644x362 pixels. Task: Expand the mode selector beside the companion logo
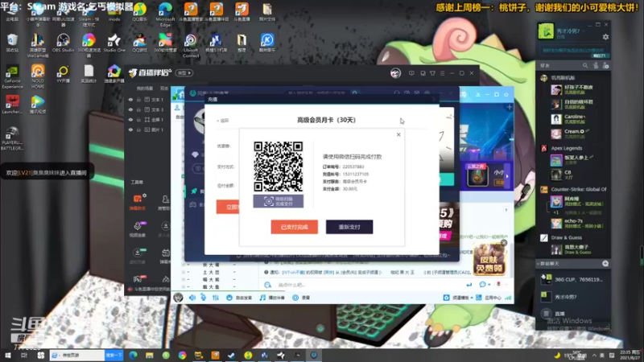point(184,73)
